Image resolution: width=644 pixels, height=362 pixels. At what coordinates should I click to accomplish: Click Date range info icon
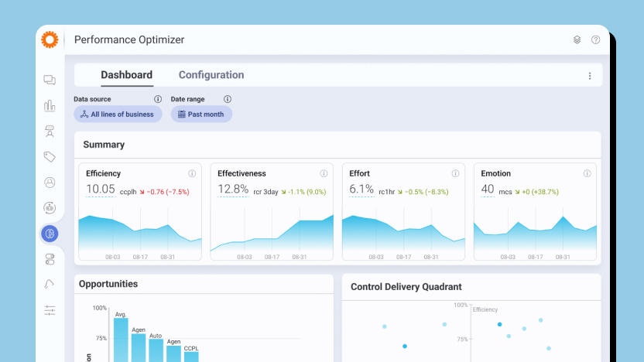click(227, 99)
